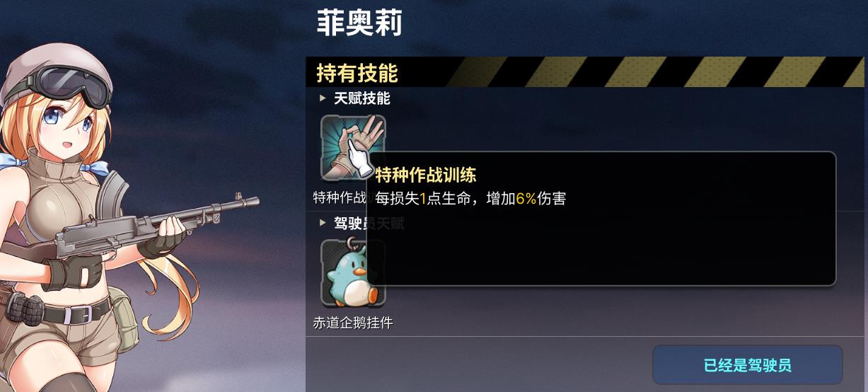Click the 菲奥莉 character name title

click(x=359, y=23)
